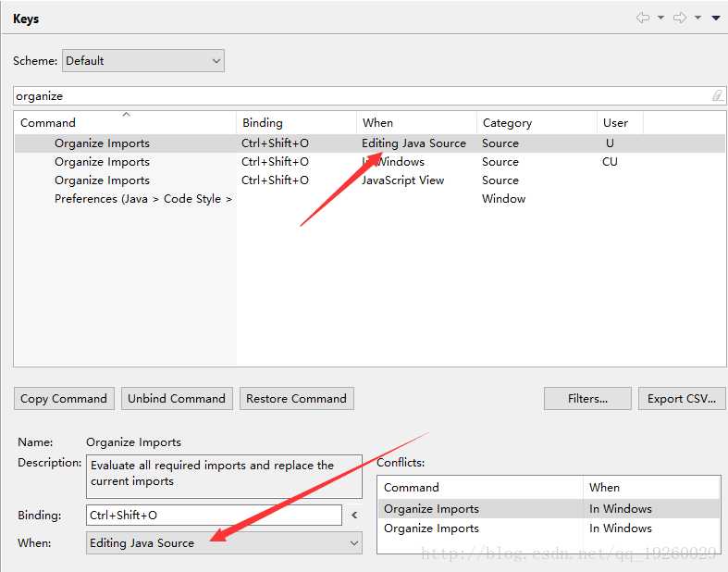Click the insert key arrow beside Binding field
This screenshot has height=572, width=728.
click(353, 516)
